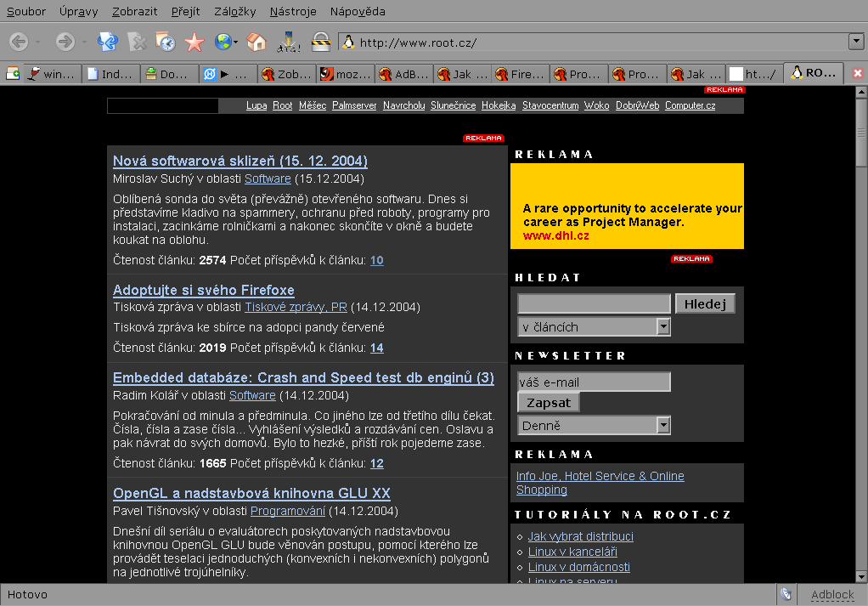Viewport: 868px width, 606px height.
Task: Focus the "váš e-mail" newsletter field
Action: pyautogui.click(x=594, y=382)
